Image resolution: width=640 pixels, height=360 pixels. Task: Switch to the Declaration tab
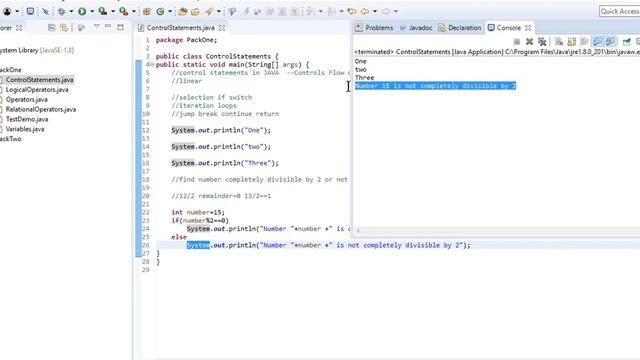click(460, 27)
